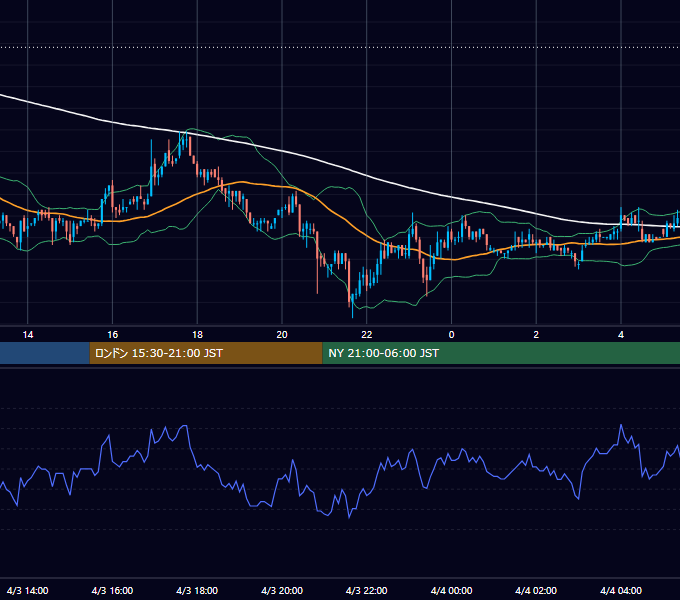
Task: Click time axis label 0
Action: 451,335
